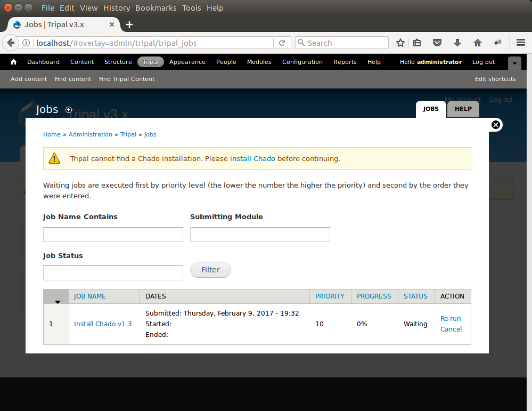Switch to the HELP tab

(463, 109)
